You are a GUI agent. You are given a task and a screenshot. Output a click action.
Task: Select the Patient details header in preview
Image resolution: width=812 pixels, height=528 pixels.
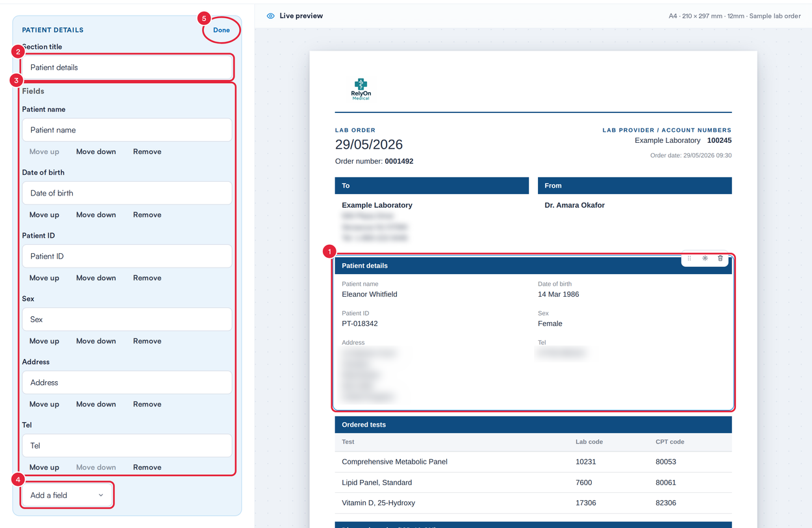pyautogui.click(x=533, y=266)
